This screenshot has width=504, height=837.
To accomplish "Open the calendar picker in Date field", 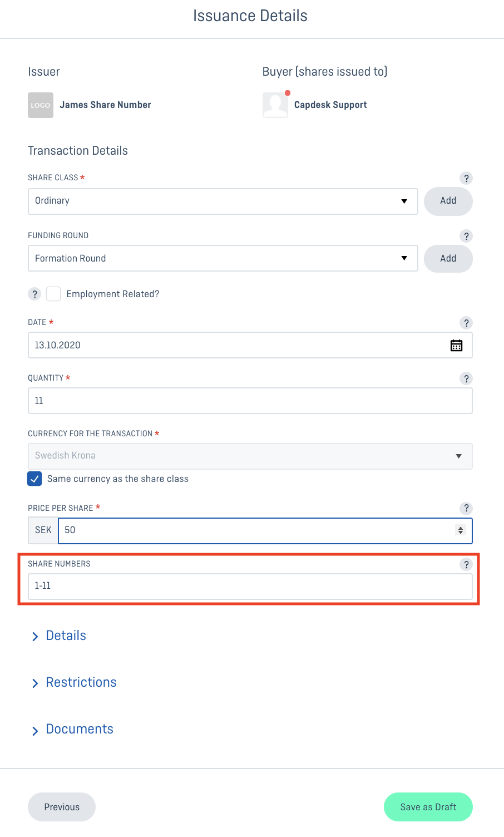I will (x=456, y=346).
